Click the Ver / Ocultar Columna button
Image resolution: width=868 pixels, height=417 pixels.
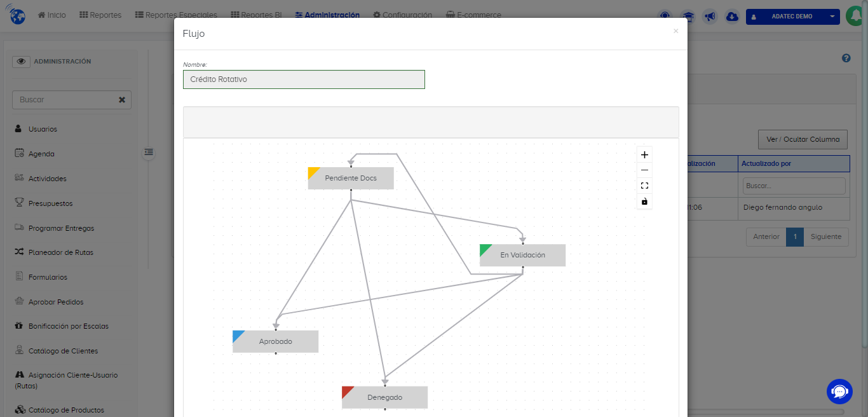point(803,139)
